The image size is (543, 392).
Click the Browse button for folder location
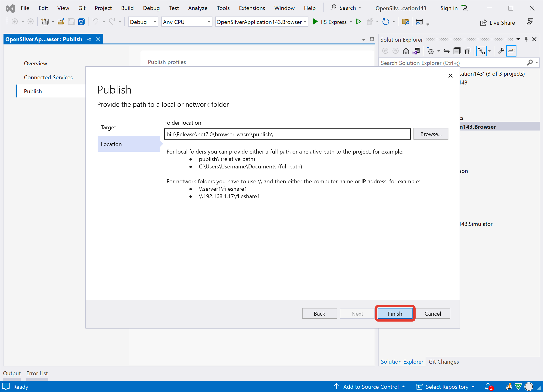click(x=430, y=134)
